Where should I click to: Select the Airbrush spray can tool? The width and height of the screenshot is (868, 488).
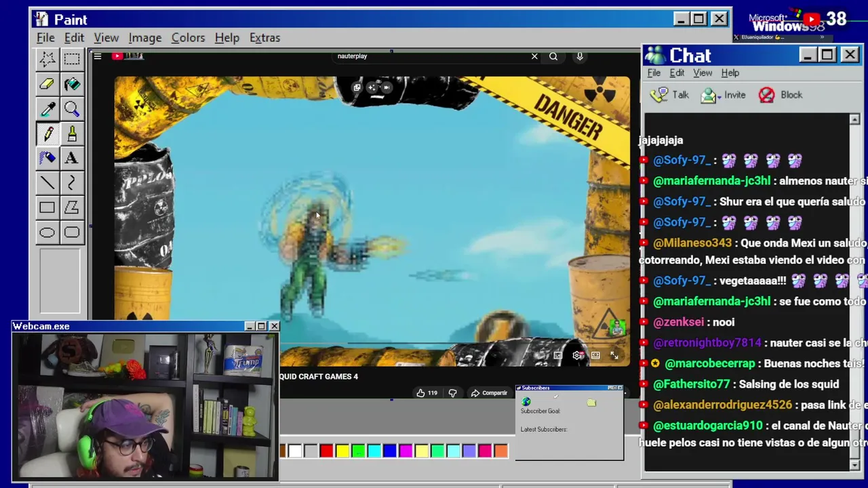47,158
